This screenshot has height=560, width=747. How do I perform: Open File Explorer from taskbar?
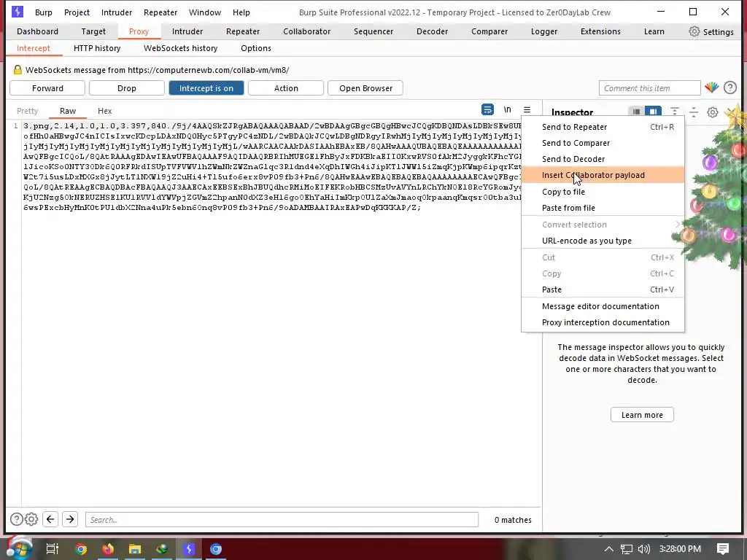135,549
